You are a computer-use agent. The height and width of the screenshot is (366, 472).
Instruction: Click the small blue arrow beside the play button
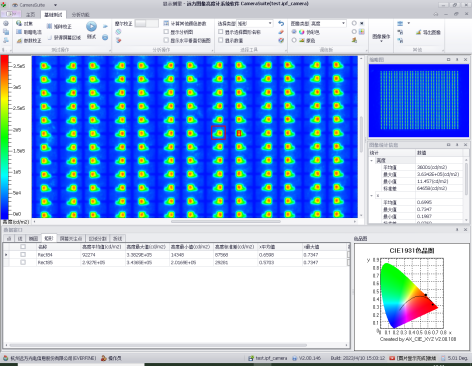coord(105,26)
